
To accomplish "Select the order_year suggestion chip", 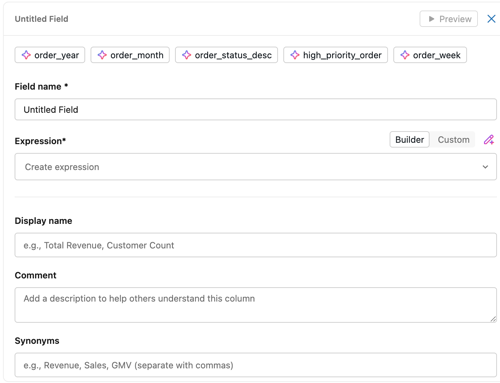I will tap(50, 55).
